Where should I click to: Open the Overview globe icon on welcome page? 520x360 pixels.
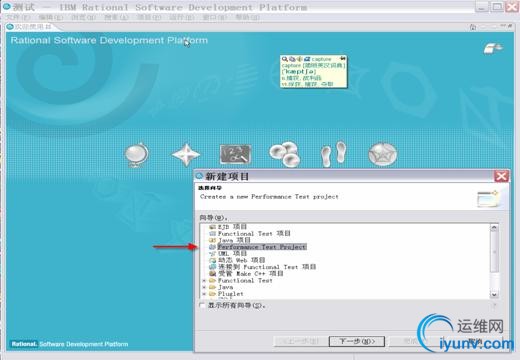tap(136, 155)
